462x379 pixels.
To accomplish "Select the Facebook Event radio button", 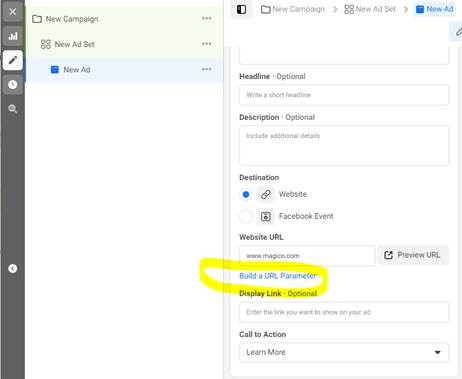I will [246, 216].
